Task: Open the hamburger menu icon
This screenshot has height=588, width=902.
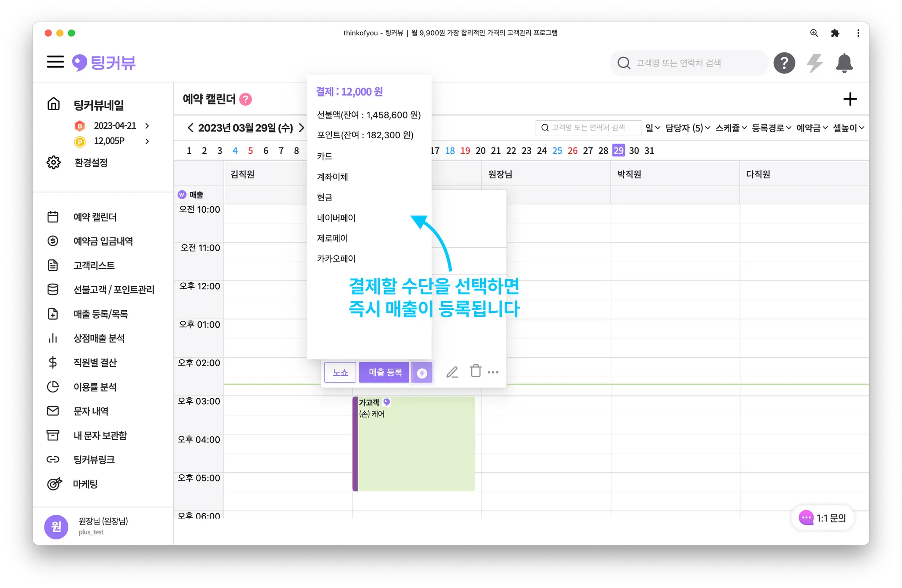Action: [x=55, y=62]
